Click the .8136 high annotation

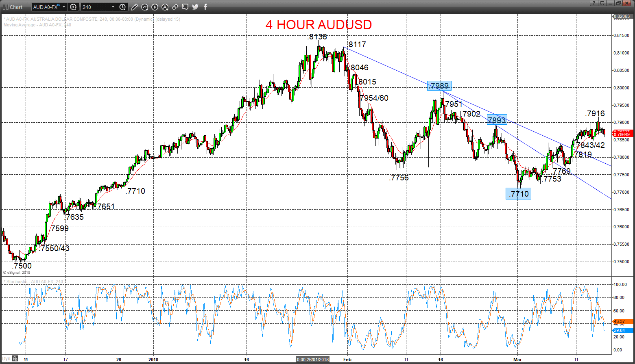(317, 37)
